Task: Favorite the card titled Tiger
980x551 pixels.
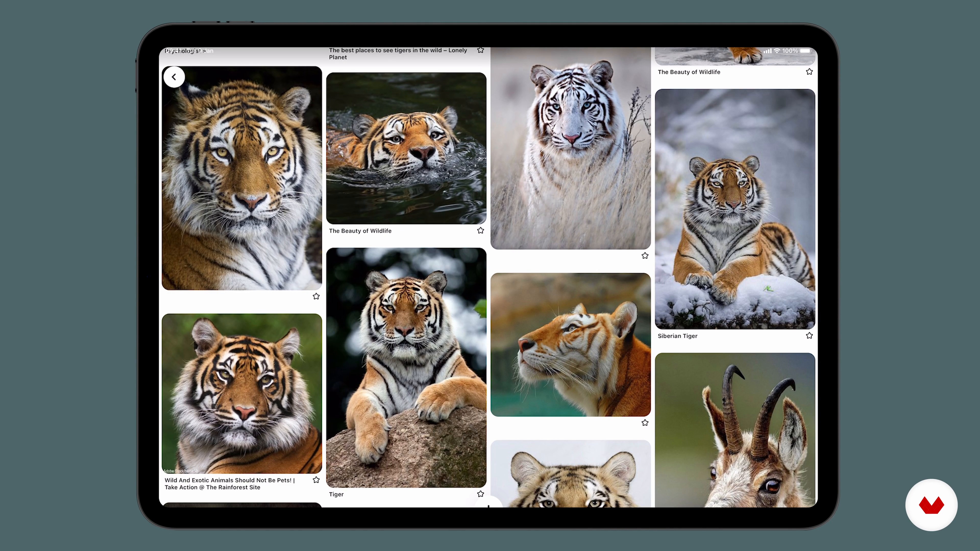Action: pyautogui.click(x=481, y=494)
